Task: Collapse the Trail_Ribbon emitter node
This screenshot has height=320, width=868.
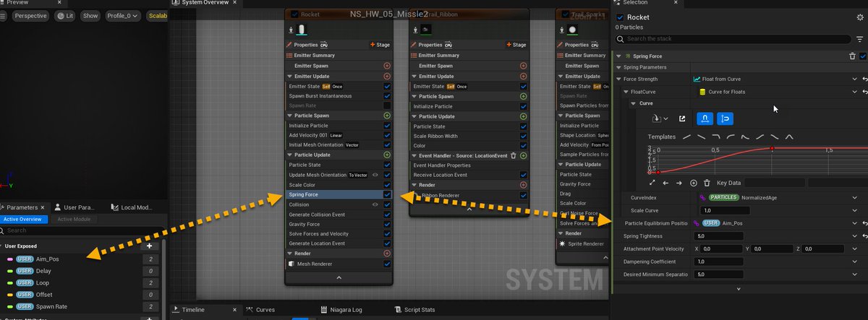Action: (x=469, y=209)
